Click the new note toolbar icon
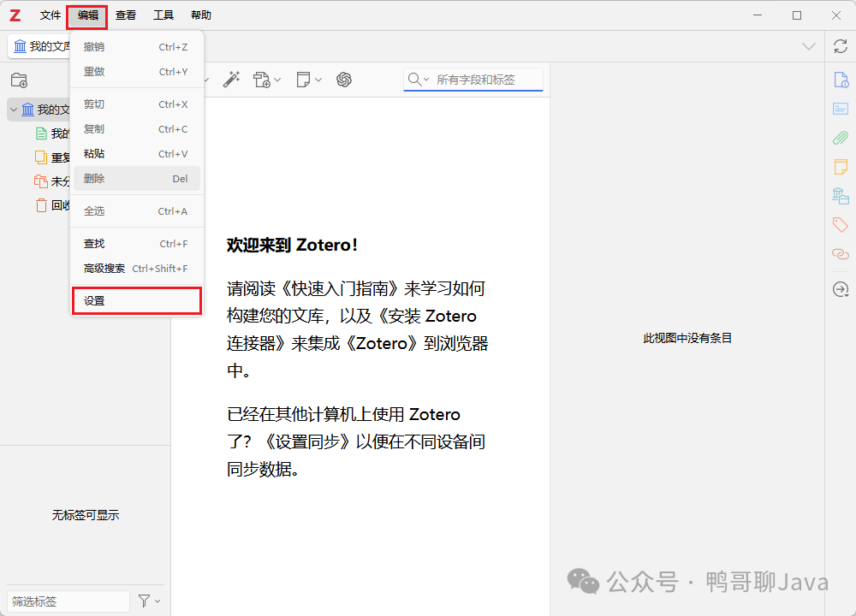This screenshot has width=856, height=616. 303,80
